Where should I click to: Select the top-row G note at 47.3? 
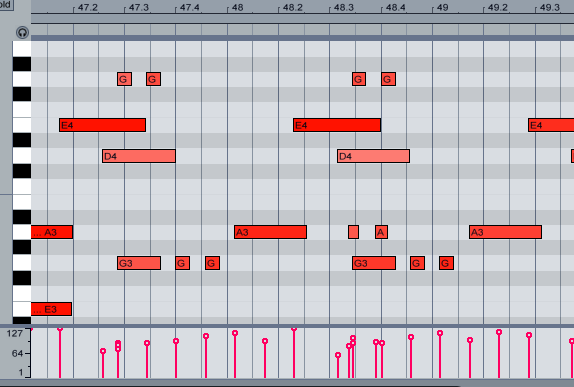pyautogui.click(x=124, y=79)
